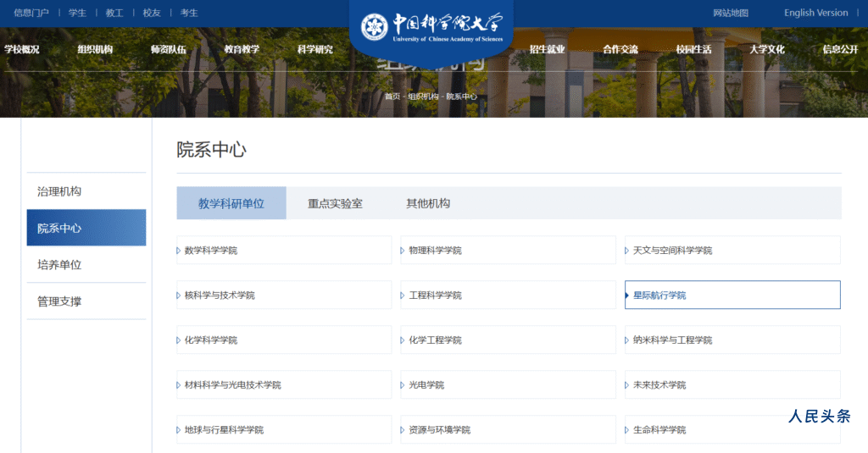
Task: Open the 未来技术学院 link
Action: click(x=732, y=384)
